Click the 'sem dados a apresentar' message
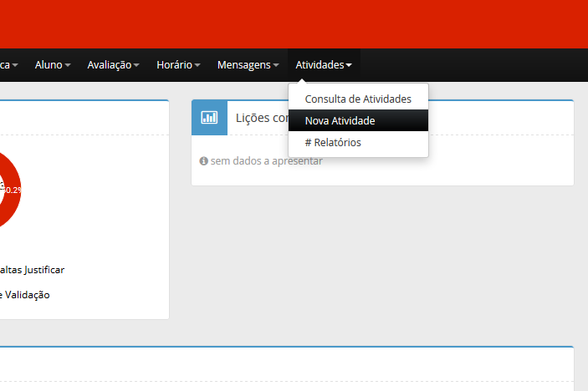Screen dimensions: 588x391 tap(266, 160)
